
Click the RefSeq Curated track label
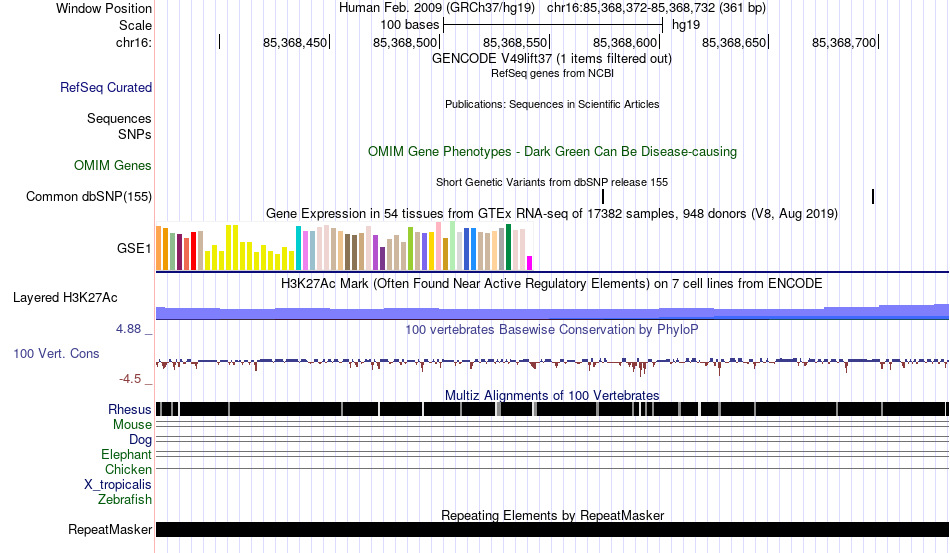point(106,87)
